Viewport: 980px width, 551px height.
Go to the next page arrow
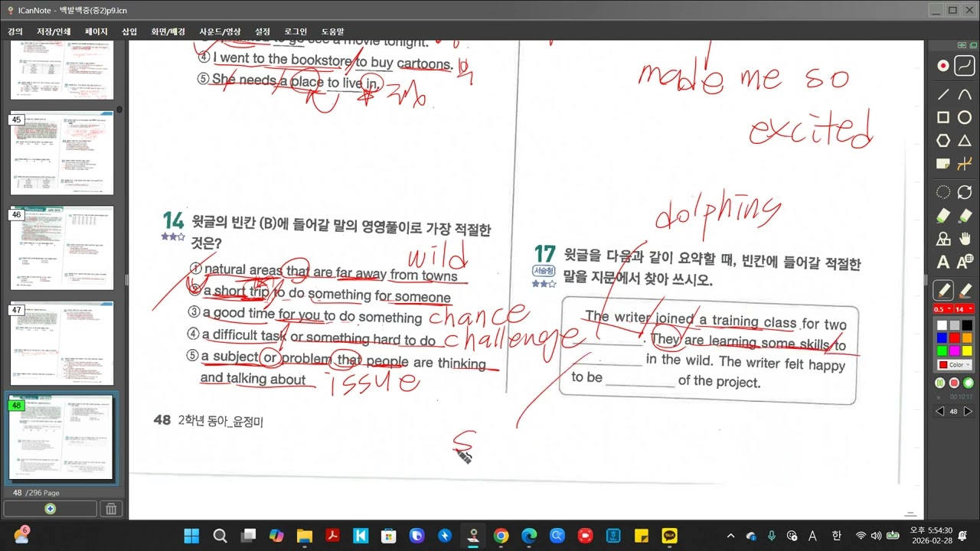(x=968, y=412)
